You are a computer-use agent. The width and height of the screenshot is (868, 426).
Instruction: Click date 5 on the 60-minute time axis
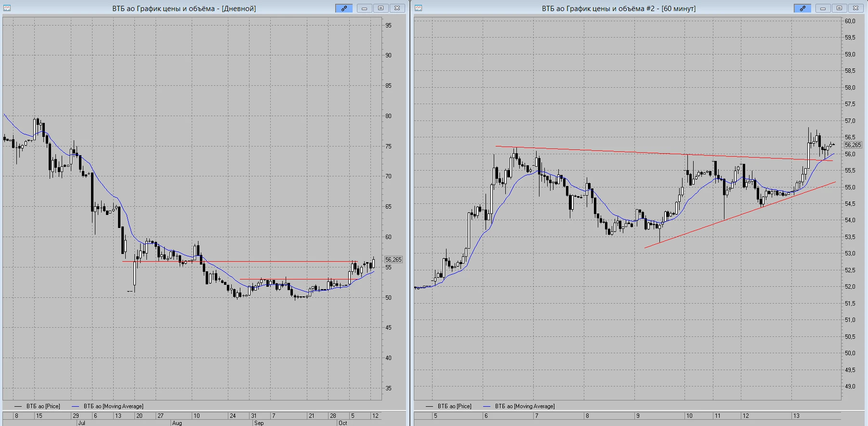[435, 416]
